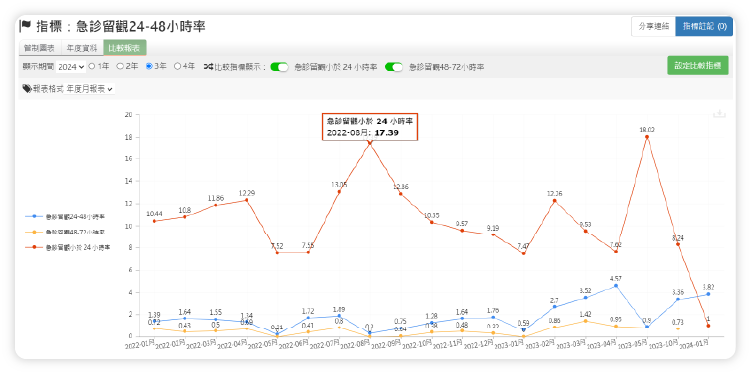This screenshot has height=374, width=751.
Task: Click the chart download icon
Action: (719, 113)
